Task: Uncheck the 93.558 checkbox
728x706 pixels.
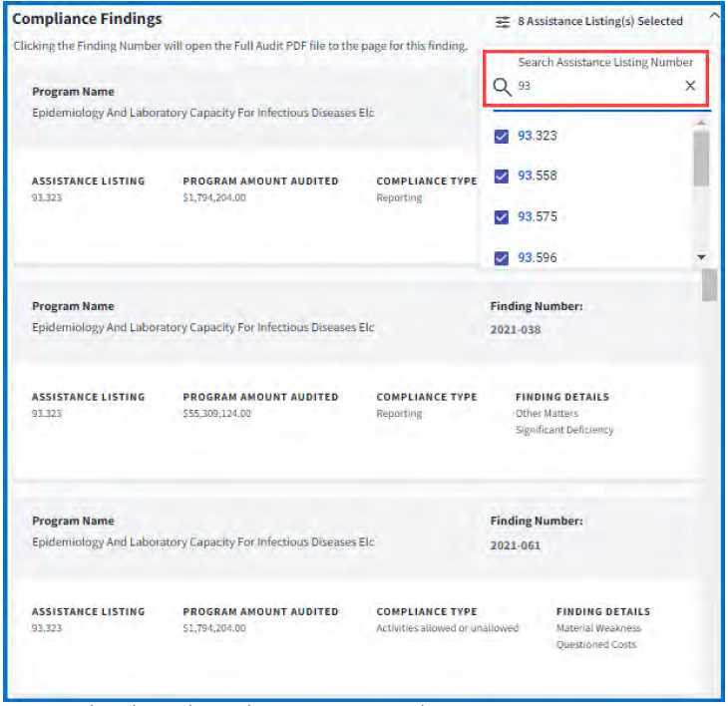Action: pos(502,176)
